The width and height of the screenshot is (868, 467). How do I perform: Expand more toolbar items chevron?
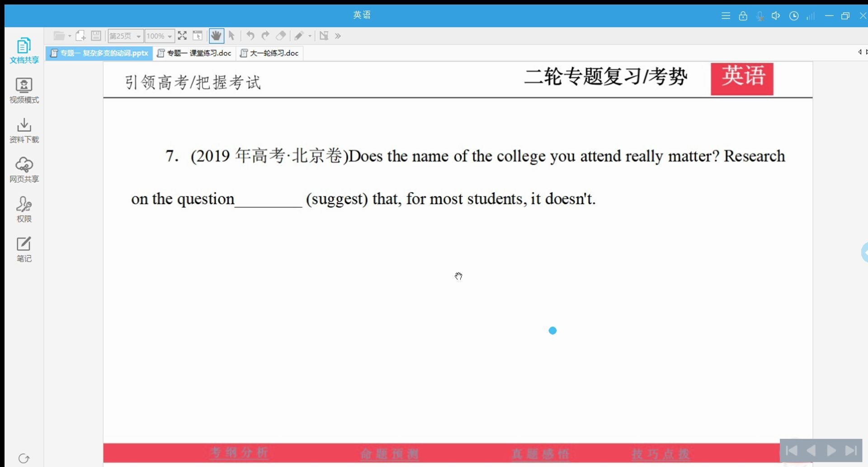tap(338, 36)
